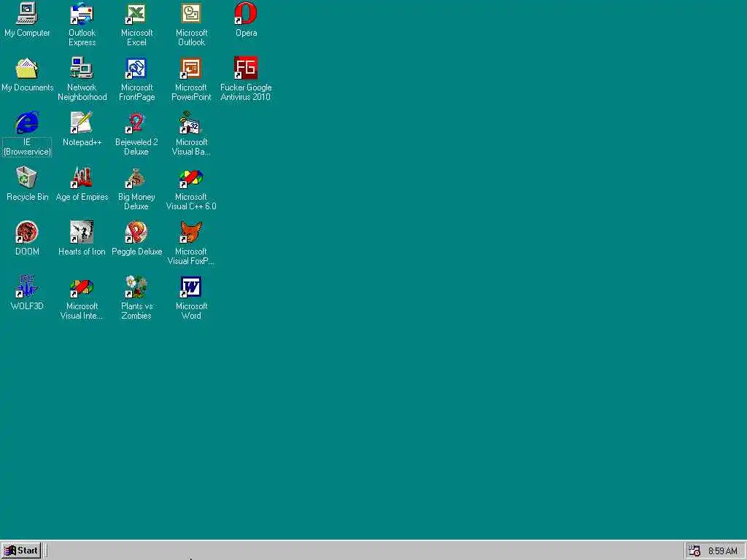Viewport: 747px width, 560px height.
Task: Click the Recycle Bin icon
Action: click(x=27, y=178)
